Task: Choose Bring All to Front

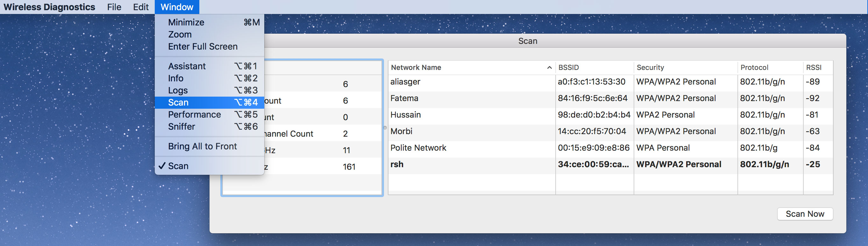Action: tap(209, 146)
